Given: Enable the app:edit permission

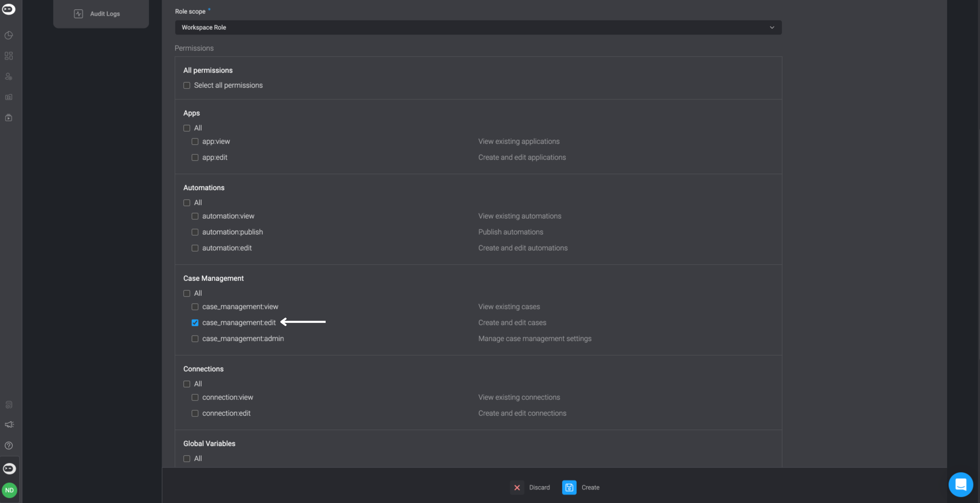Looking at the screenshot, I should (195, 157).
